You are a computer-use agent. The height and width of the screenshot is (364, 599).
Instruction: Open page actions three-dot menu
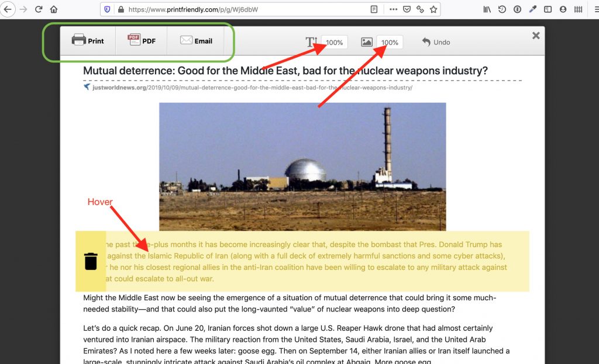click(x=393, y=9)
